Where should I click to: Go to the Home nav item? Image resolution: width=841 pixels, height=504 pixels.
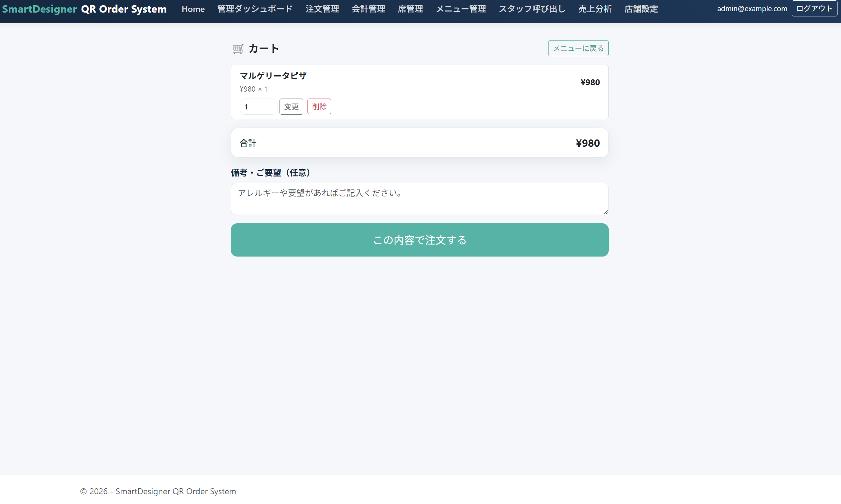pos(193,9)
